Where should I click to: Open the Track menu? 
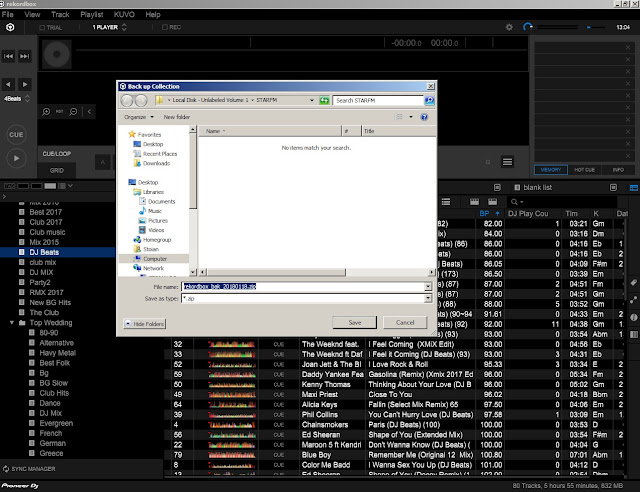click(60, 15)
